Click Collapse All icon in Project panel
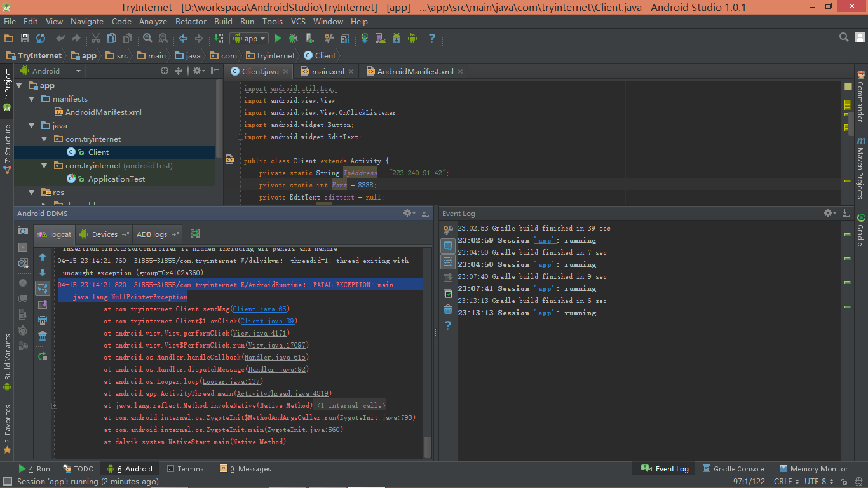This screenshot has width=868, height=488. coord(179,71)
